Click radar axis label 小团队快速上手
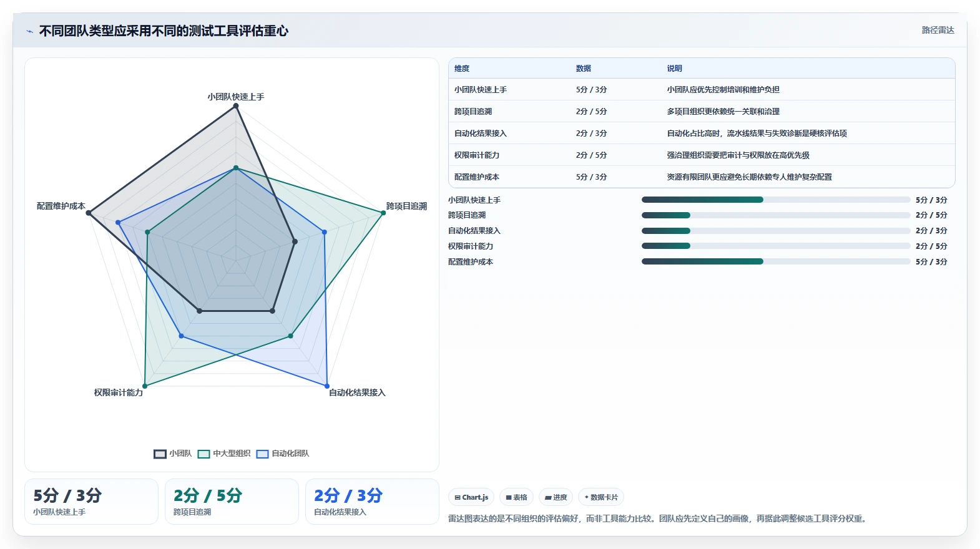This screenshot has height=549, width=980. [236, 97]
